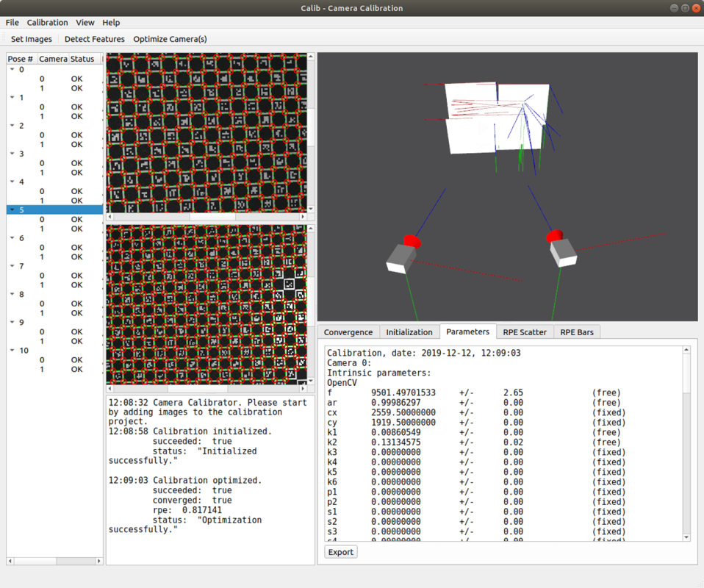Open the File menu
The height and width of the screenshot is (588, 704).
click(x=12, y=23)
